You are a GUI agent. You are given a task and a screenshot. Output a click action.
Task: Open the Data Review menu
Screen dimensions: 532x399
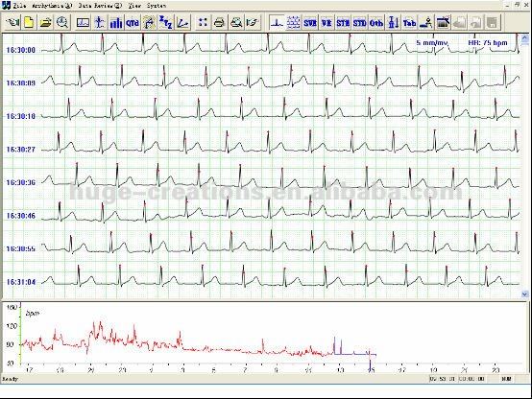click(100, 6)
